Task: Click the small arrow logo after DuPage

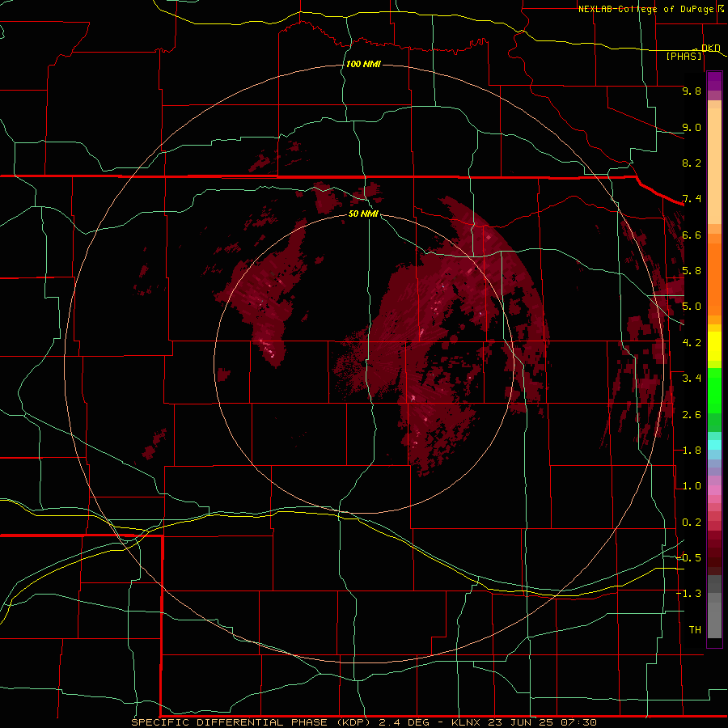Action: [x=721, y=8]
